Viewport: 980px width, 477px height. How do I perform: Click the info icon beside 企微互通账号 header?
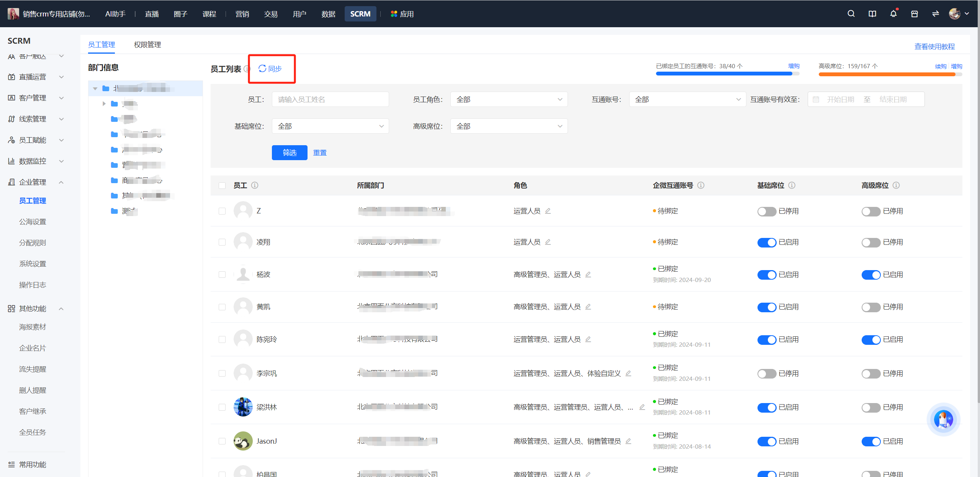pos(701,185)
